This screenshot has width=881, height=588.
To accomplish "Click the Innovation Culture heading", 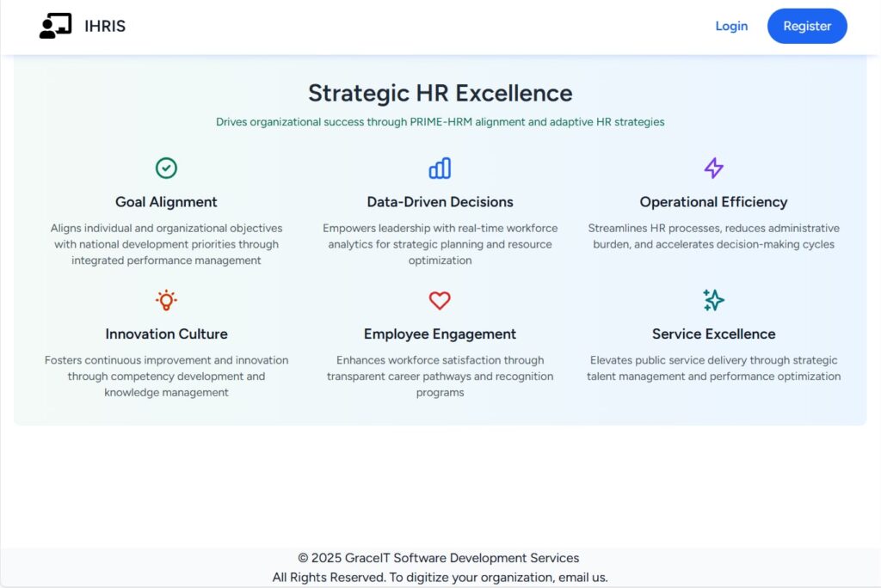I will coord(166,334).
